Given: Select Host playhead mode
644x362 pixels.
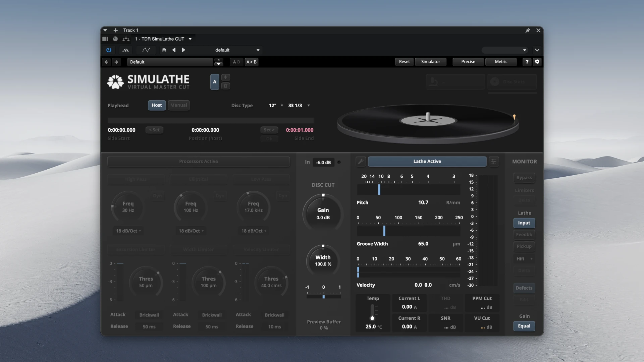Looking at the screenshot, I should tap(157, 105).
